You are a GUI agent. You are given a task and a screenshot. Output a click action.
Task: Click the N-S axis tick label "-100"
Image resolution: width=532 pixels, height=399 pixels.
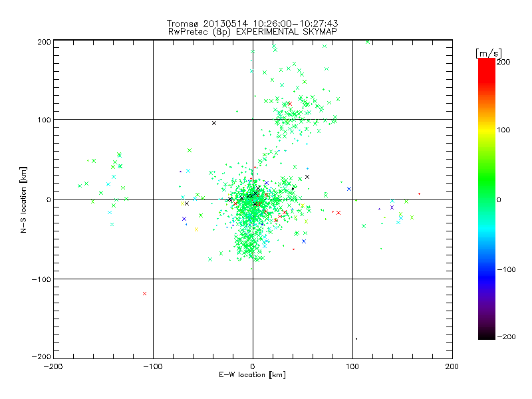41,279
